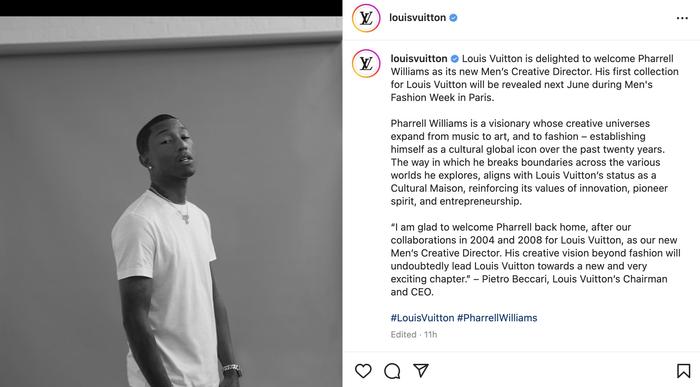Click the black and white photo
Screen dimensions: 700x387
[x=171, y=202]
